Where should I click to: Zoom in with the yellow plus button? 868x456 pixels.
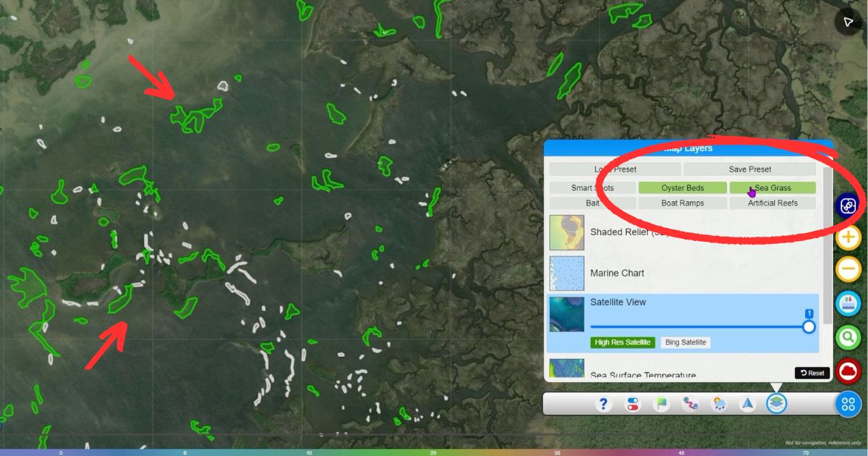[848, 237]
